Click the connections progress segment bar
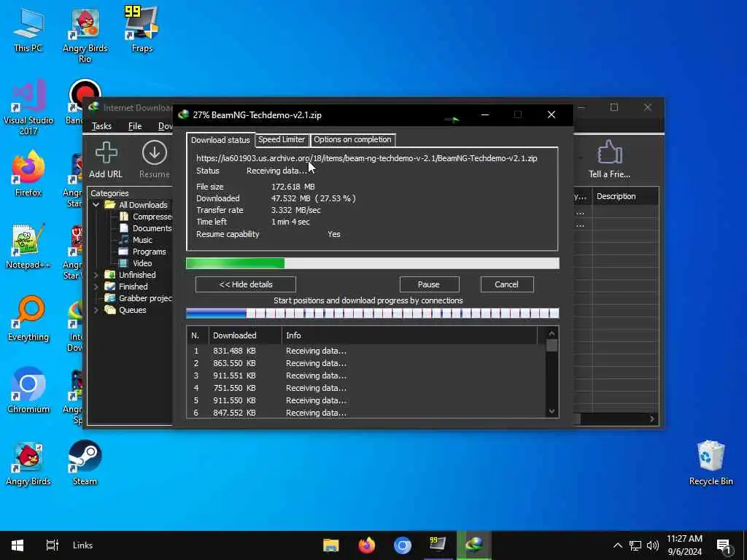 click(373, 313)
